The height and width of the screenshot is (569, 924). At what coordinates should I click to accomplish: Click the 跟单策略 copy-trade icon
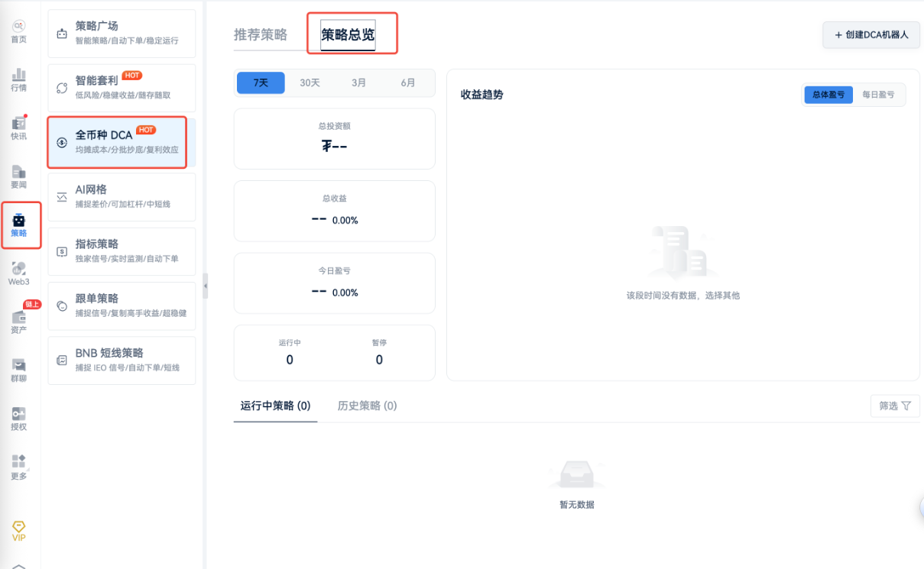62,306
